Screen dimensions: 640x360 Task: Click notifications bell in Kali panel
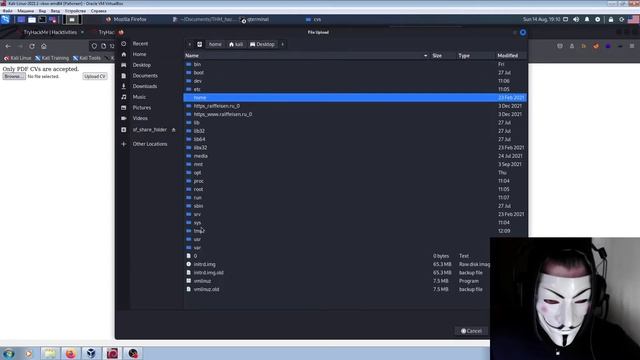click(x=587, y=20)
